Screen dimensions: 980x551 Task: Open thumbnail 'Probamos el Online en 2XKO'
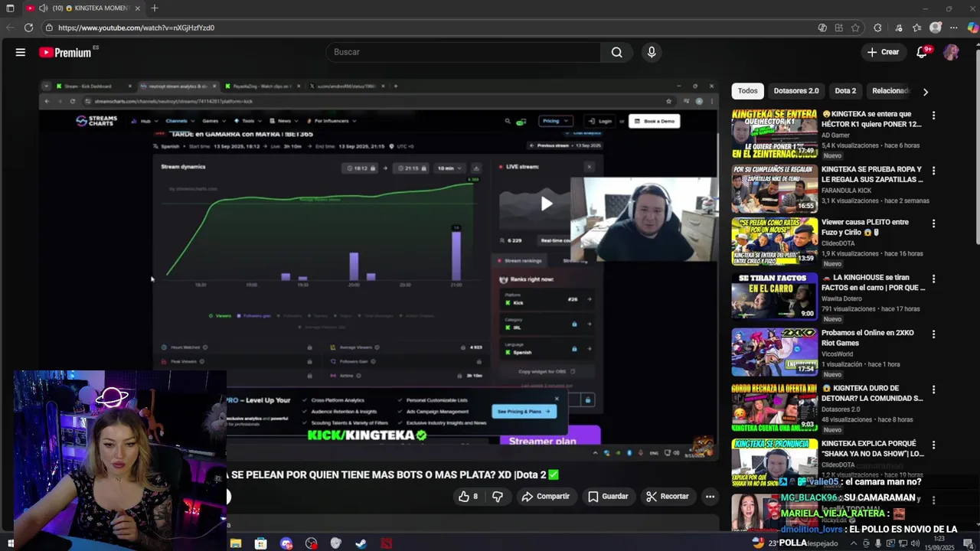pos(774,352)
